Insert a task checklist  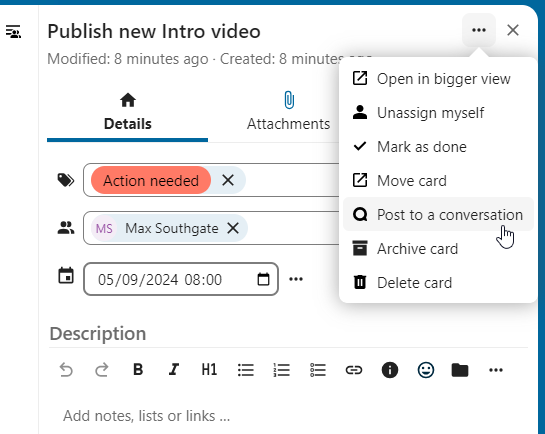pos(318,370)
